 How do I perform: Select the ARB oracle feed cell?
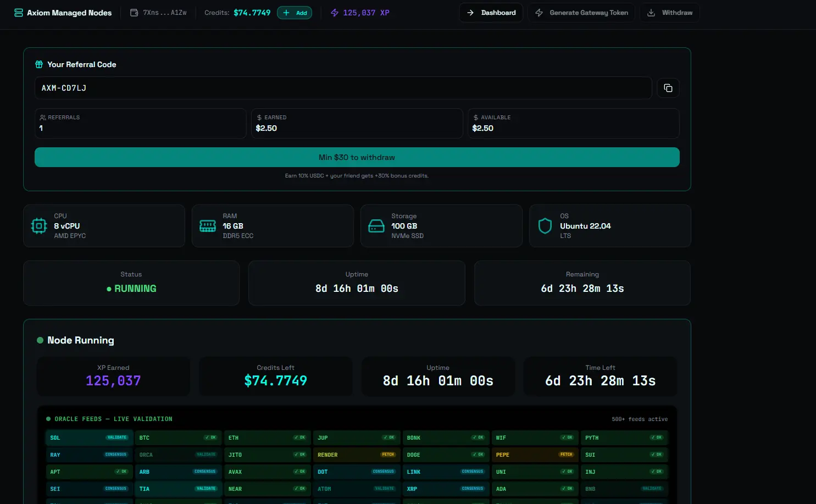click(179, 472)
